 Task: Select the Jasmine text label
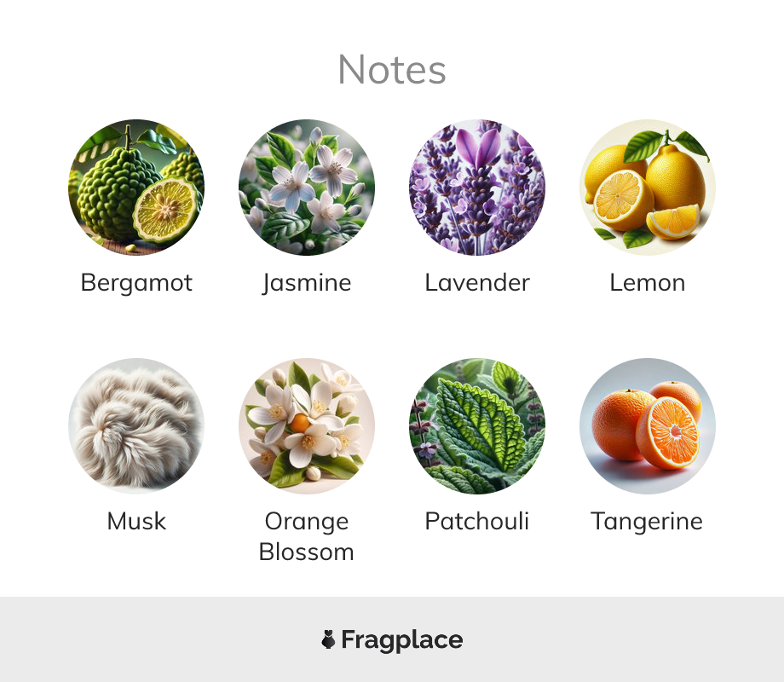pos(307,283)
